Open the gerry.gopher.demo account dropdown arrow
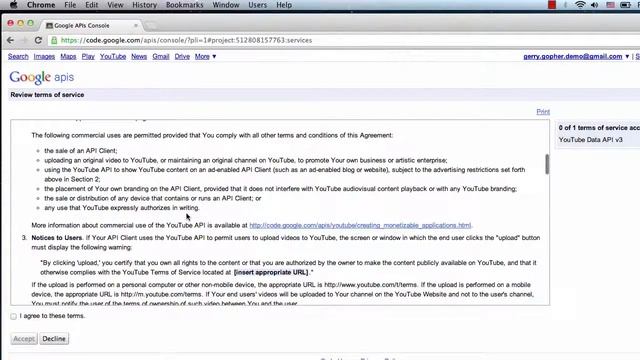 click(x=627, y=56)
